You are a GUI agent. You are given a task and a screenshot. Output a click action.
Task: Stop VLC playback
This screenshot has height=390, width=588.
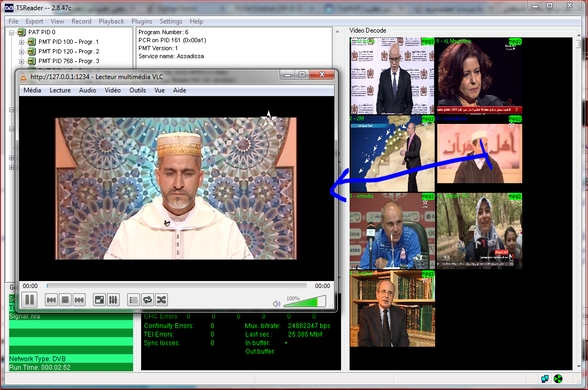coord(65,300)
